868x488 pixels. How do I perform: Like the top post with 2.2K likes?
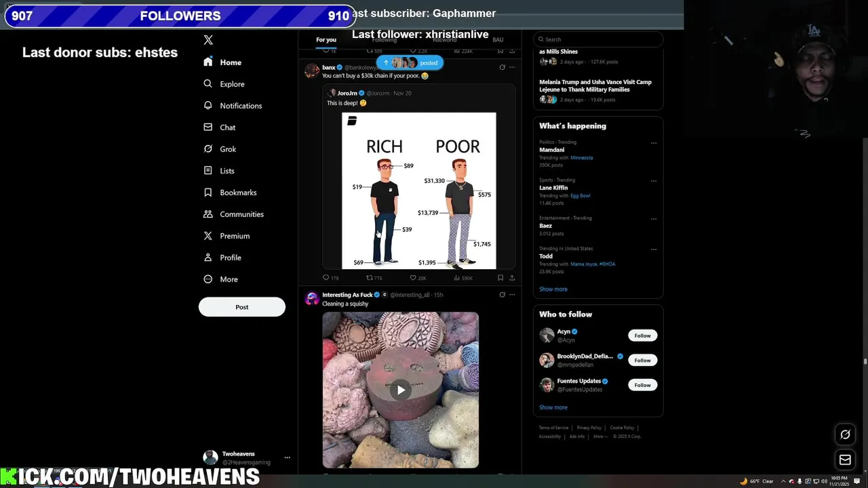coord(418,51)
